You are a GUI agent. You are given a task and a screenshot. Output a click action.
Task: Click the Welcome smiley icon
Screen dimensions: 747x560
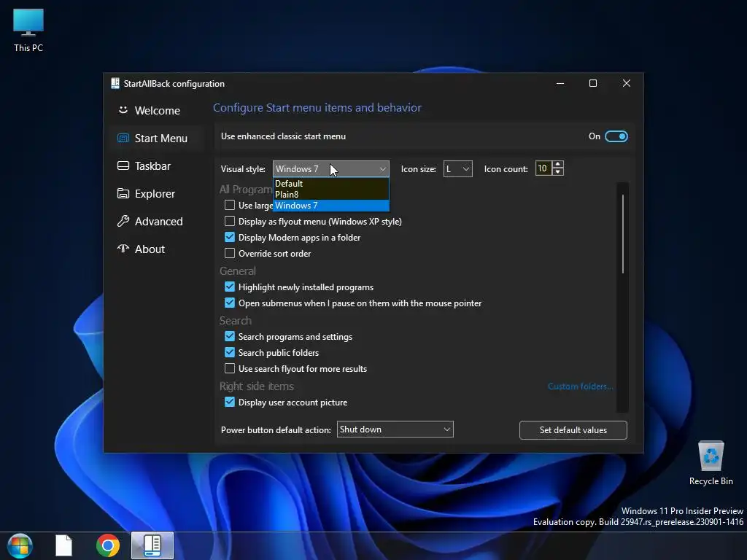[x=123, y=110]
